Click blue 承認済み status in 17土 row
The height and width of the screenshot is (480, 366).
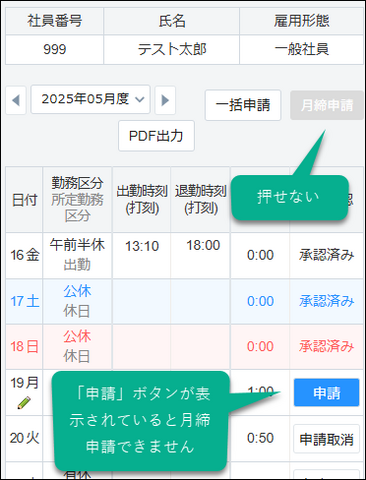click(x=326, y=301)
